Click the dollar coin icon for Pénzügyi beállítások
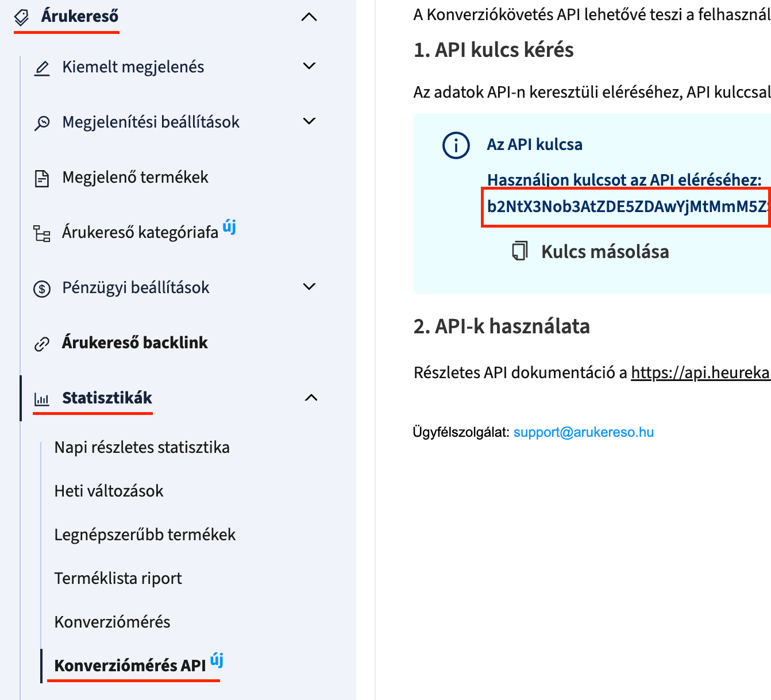Screen dimensions: 771x700 (x=42, y=289)
